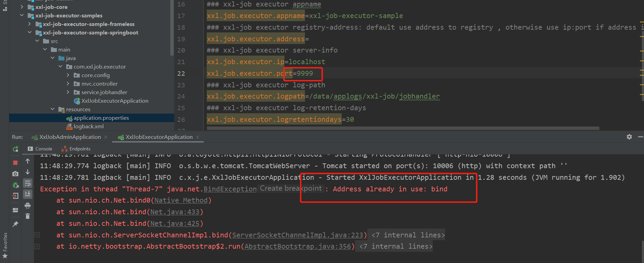Screen dimensions: 644x263
Task: Jump up the stack trace with the up arrow
Action: (x=28, y=161)
